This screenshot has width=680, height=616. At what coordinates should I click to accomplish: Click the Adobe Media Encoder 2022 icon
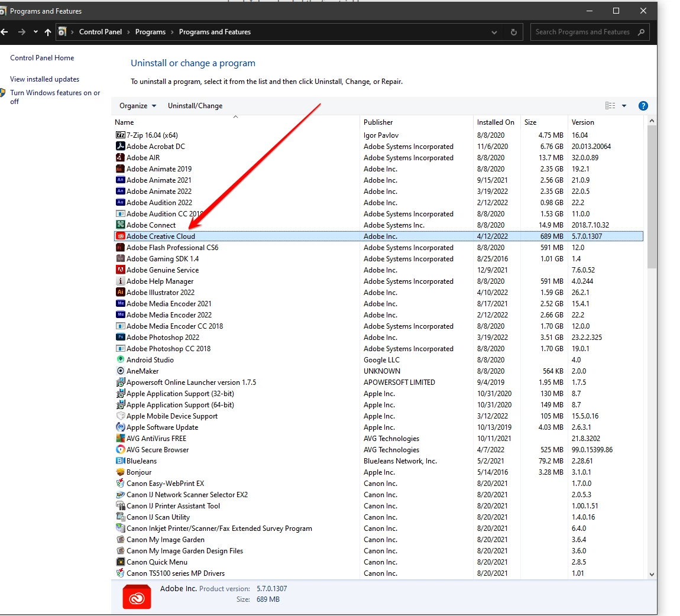(x=121, y=315)
